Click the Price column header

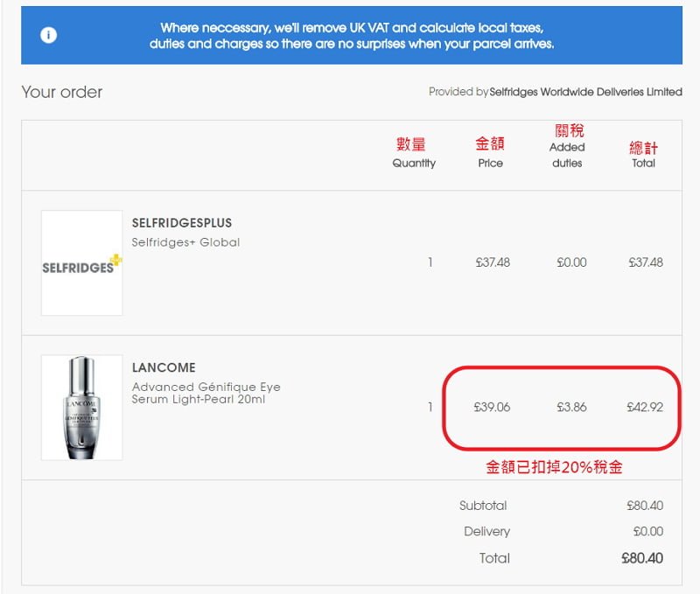[x=490, y=164]
